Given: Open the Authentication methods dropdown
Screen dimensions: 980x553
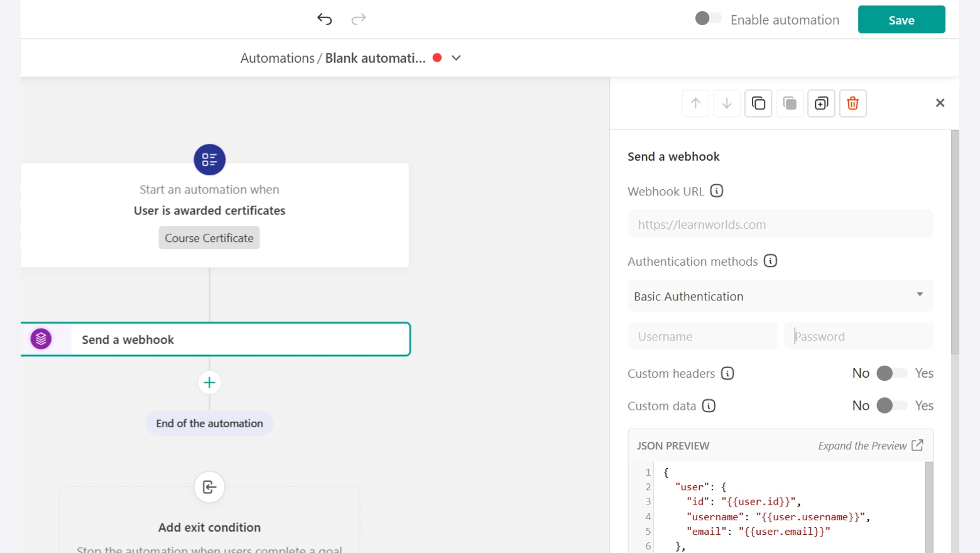Looking at the screenshot, I should click(x=780, y=296).
